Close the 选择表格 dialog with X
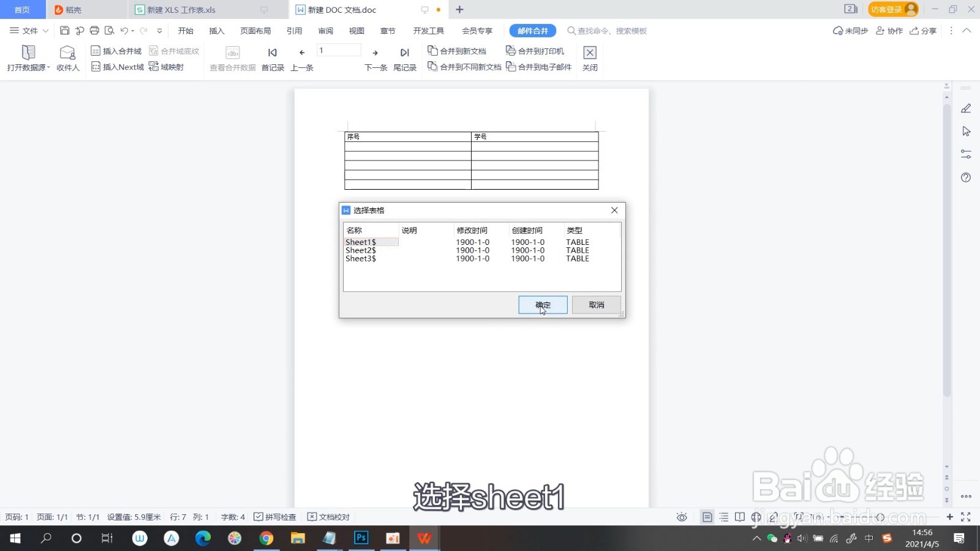This screenshot has width=980, height=551. pos(614,210)
